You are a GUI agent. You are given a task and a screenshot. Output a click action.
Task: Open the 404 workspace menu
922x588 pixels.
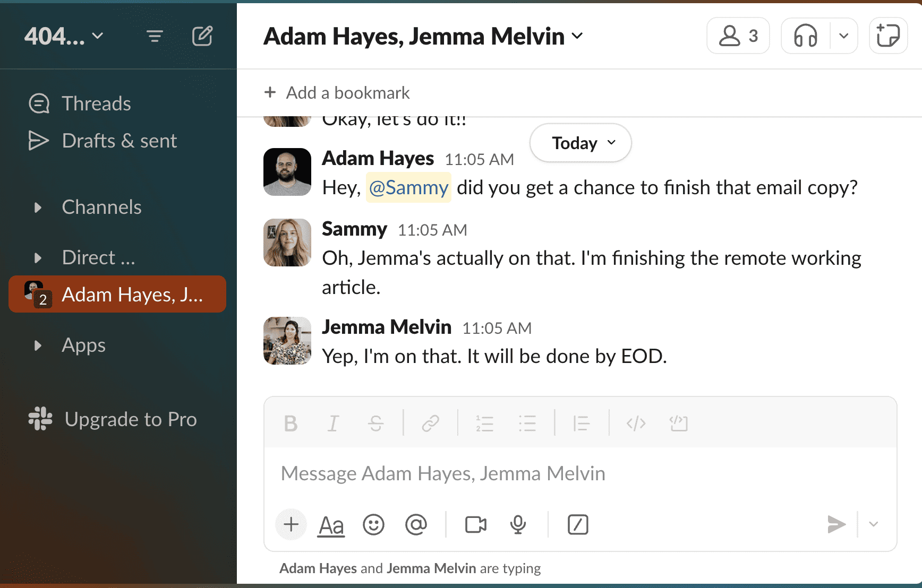pyautogui.click(x=63, y=36)
